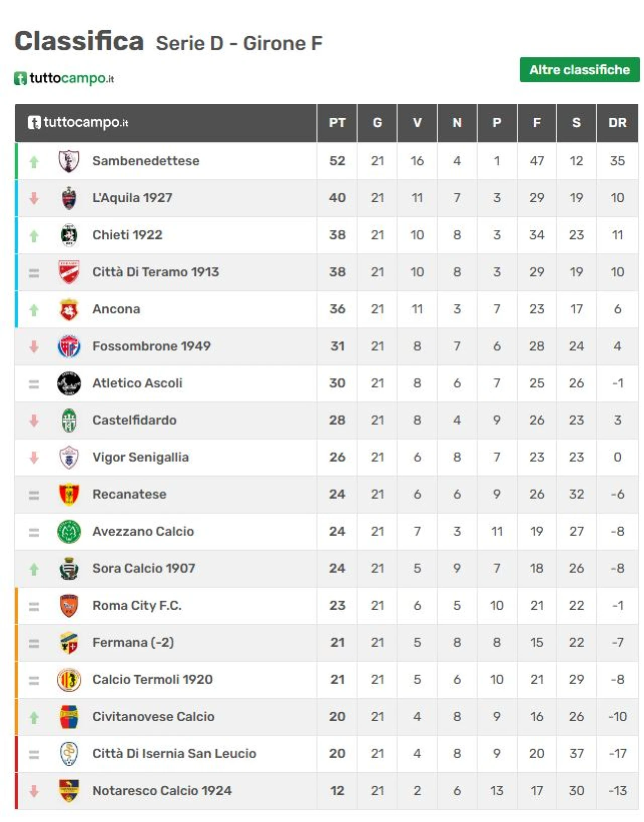
Task: Click the green up arrow beside Chieti 1922
Action: click(34, 235)
